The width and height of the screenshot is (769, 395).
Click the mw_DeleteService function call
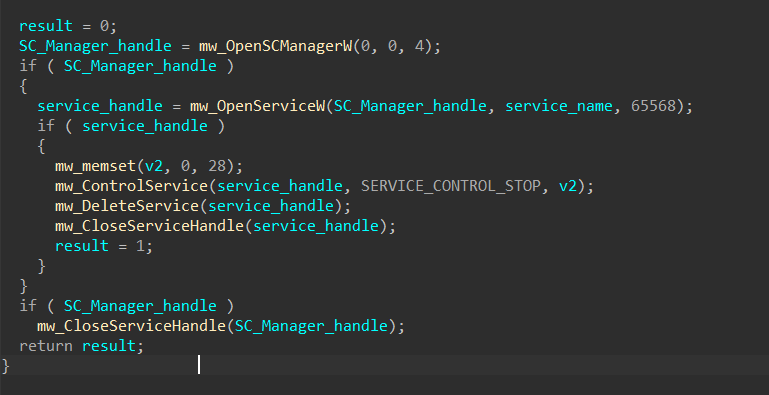127,206
